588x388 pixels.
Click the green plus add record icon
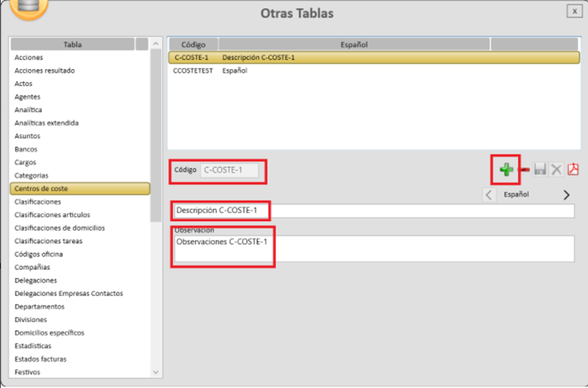pos(506,170)
